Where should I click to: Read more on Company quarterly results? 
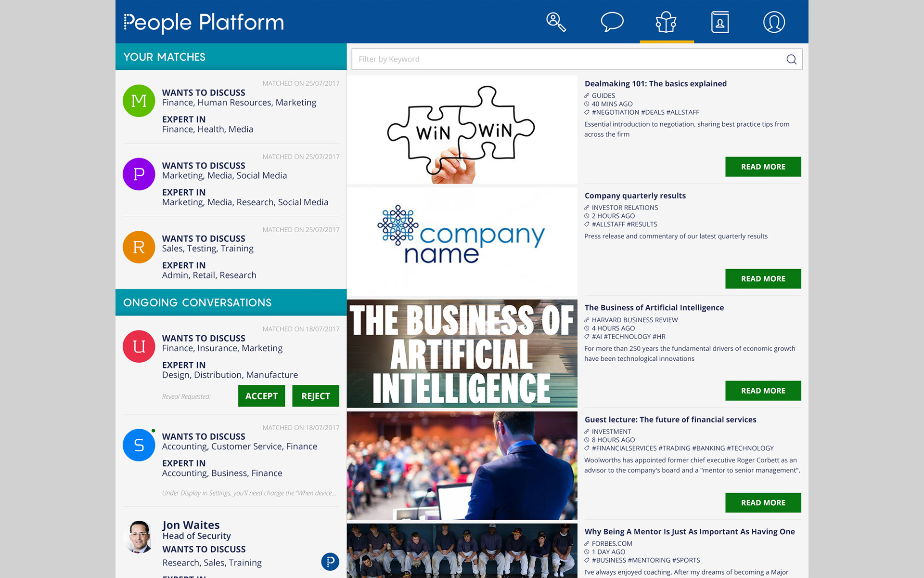pyautogui.click(x=763, y=279)
